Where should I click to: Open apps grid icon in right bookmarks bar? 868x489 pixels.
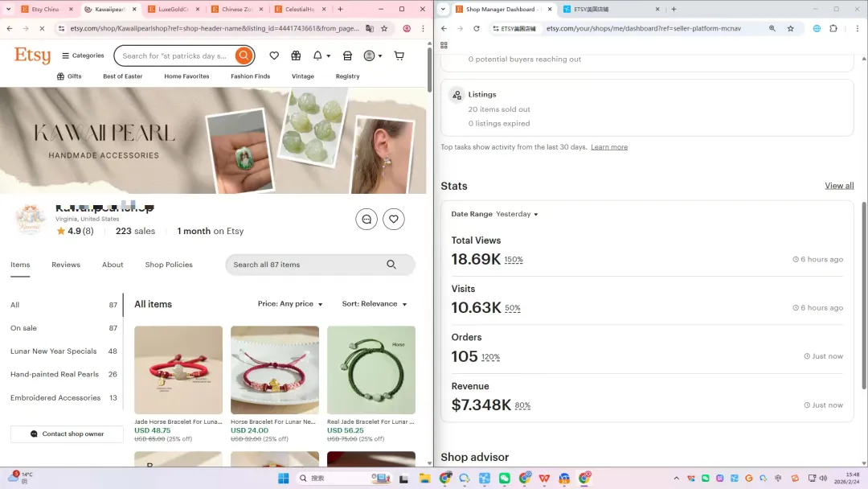tap(444, 45)
